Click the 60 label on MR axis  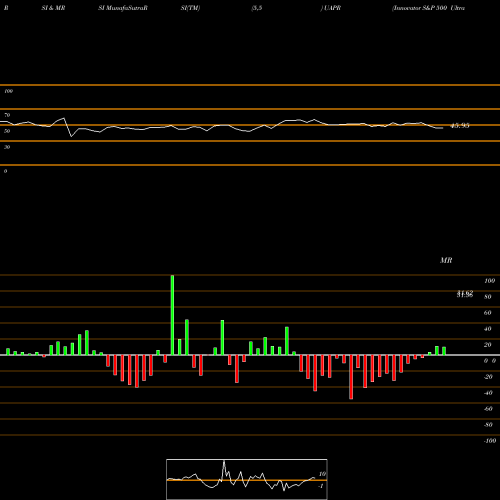coord(488,313)
